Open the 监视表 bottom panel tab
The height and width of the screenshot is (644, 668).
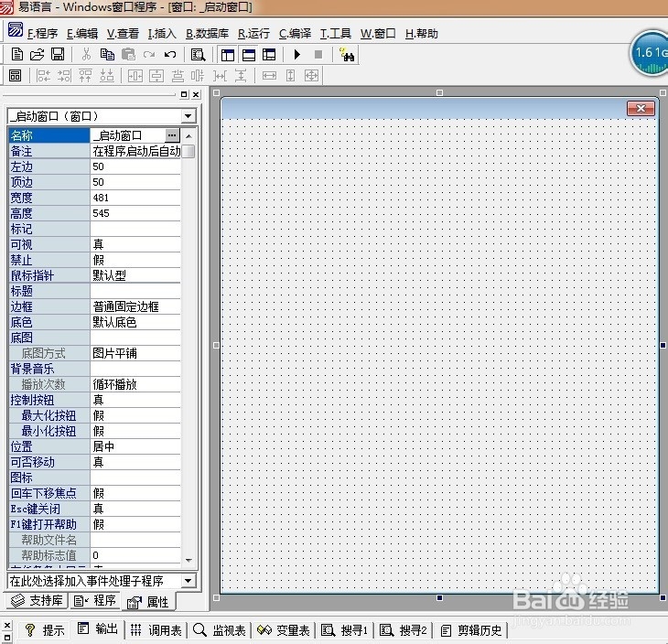coord(220,630)
